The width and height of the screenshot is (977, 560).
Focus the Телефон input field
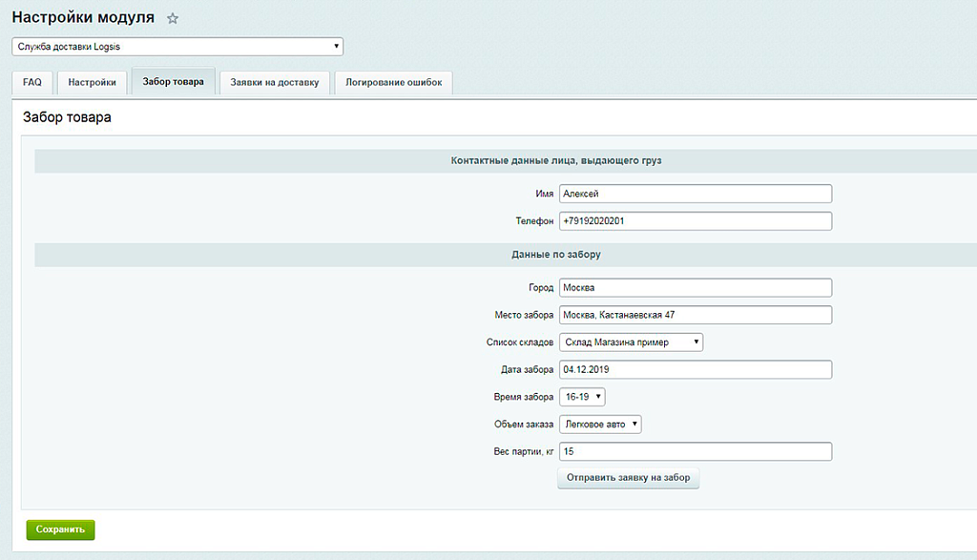coord(695,221)
